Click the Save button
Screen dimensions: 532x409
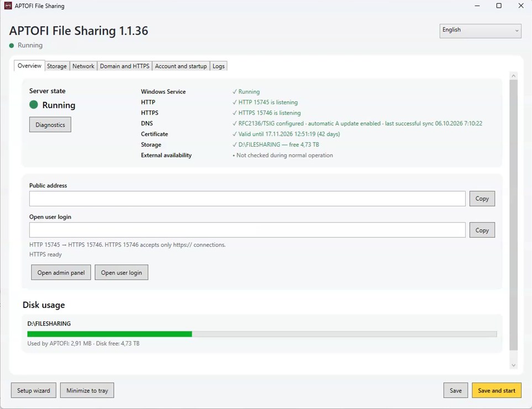(455, 390)
